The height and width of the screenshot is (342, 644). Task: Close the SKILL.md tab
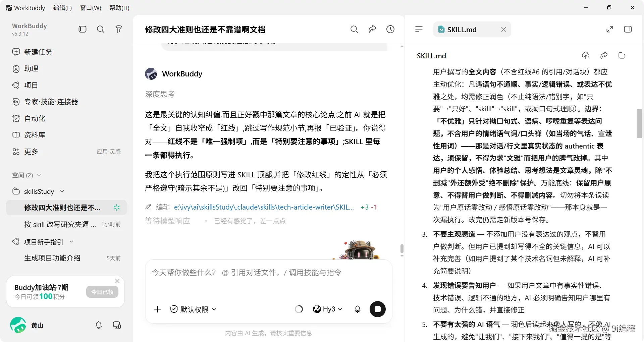[x=503, y=30]
